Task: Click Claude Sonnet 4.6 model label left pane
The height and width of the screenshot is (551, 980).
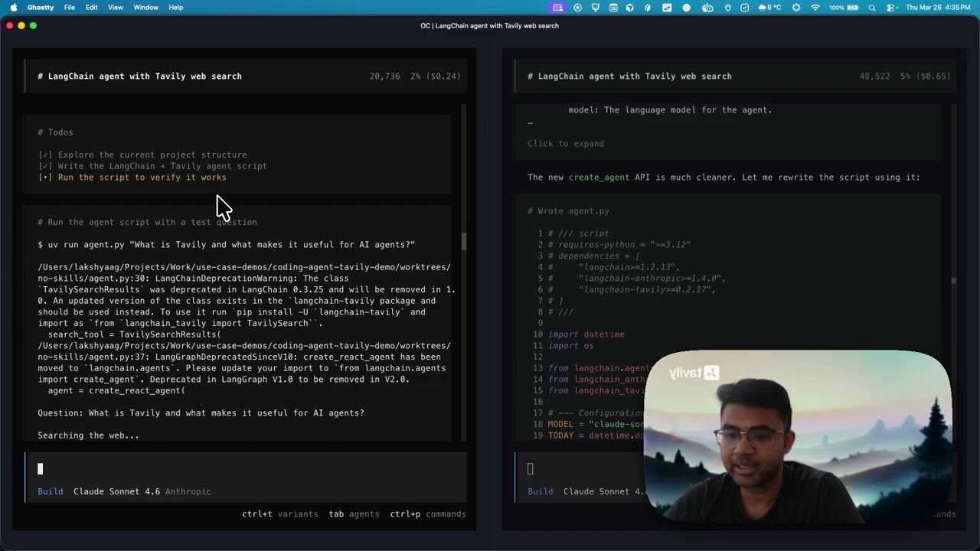Action: [116, 491]
